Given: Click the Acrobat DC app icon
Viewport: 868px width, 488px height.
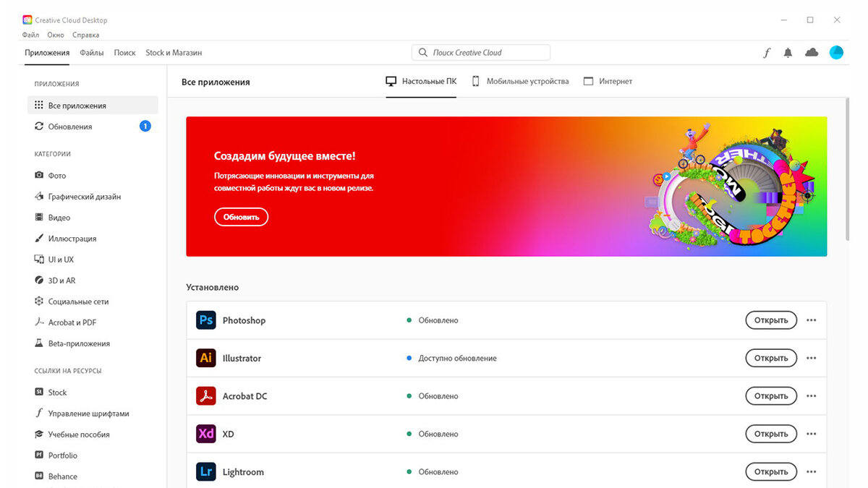Looking at the screenshot, I should [206, 396].
